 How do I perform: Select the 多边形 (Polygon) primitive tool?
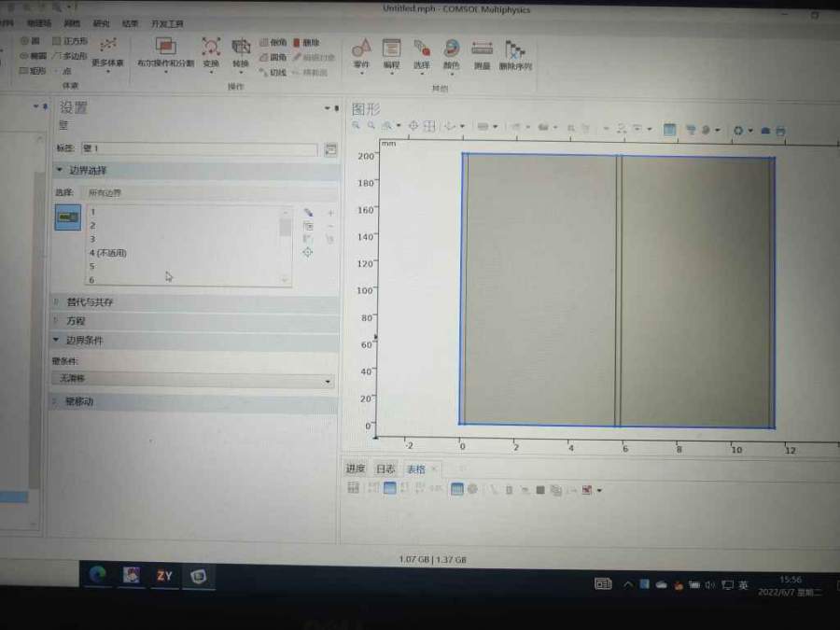(70, 56)
